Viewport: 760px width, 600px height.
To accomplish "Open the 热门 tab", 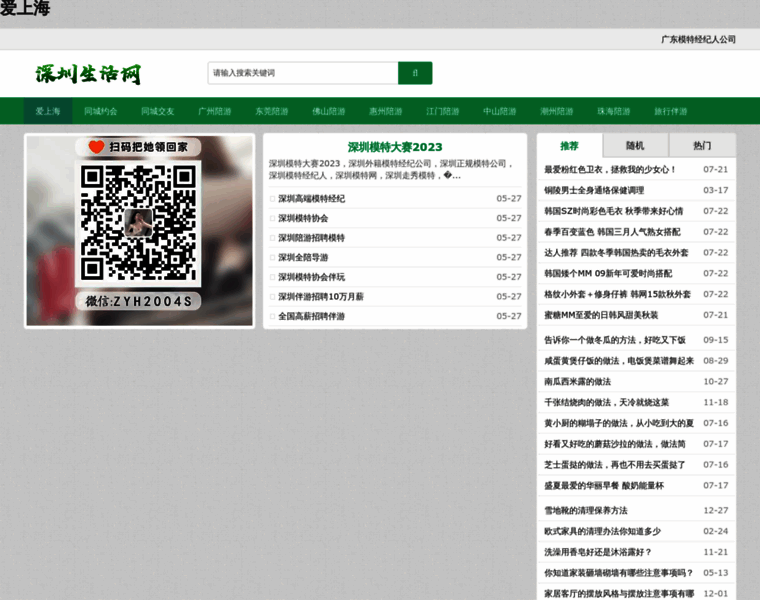I will point(702,145).
